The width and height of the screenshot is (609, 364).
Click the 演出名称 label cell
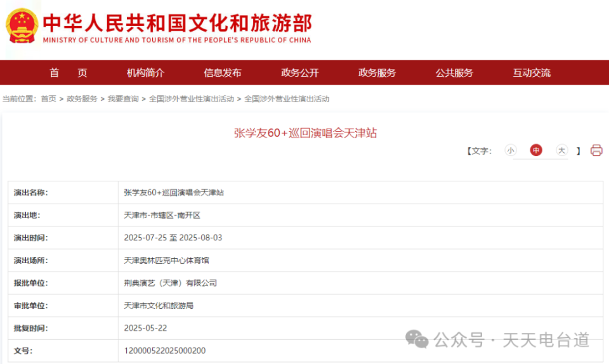click(63, 193)
